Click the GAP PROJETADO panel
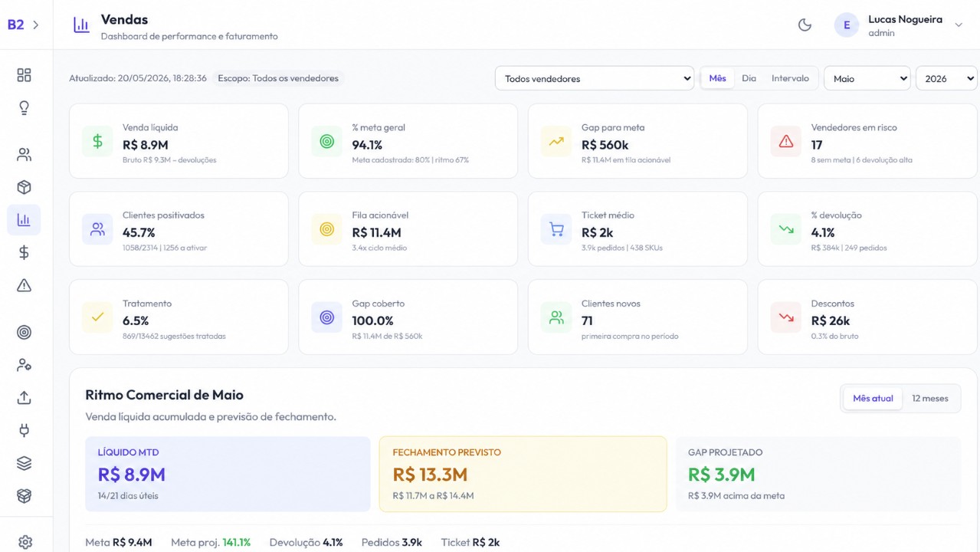 click(x=818, y=474)
